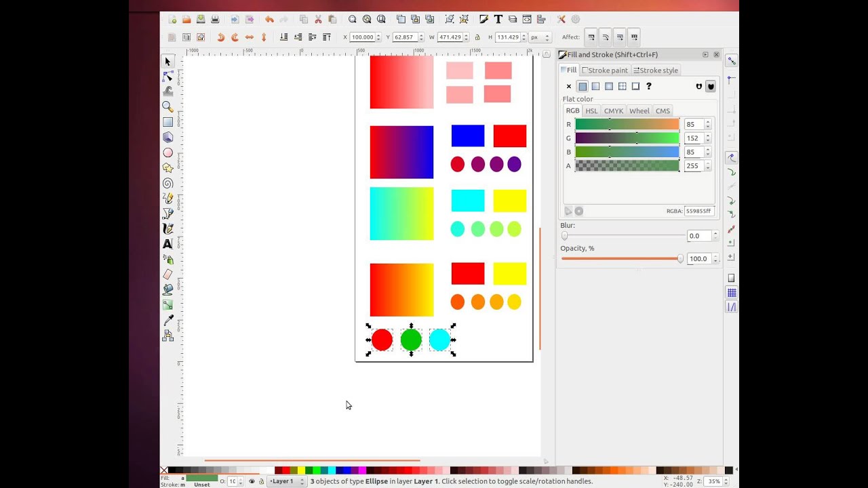Click the H height input field
This screenshot has height=488, width=868.
coord(507,37)
